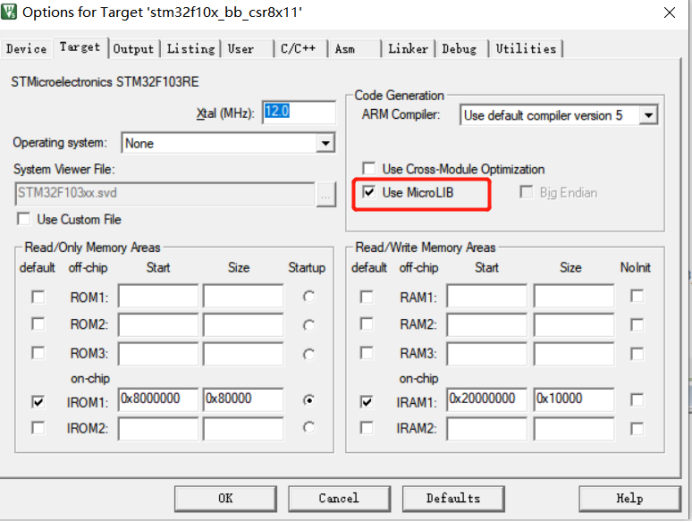Open Help for target options
Screen dimensions: 692x522
point(630,499)
